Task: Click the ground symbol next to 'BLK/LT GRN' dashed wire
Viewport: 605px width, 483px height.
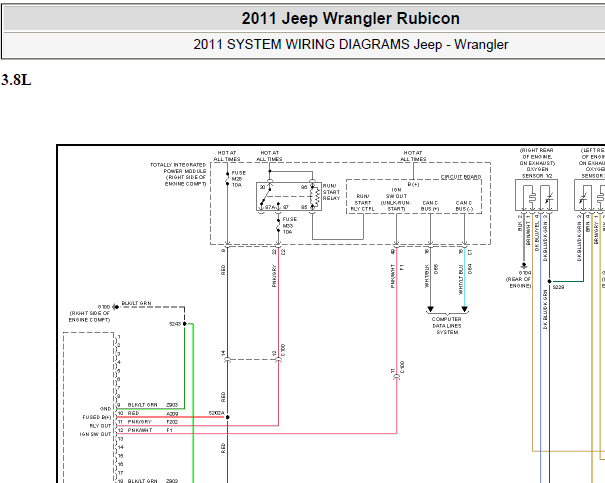Action: click(115, 307)
